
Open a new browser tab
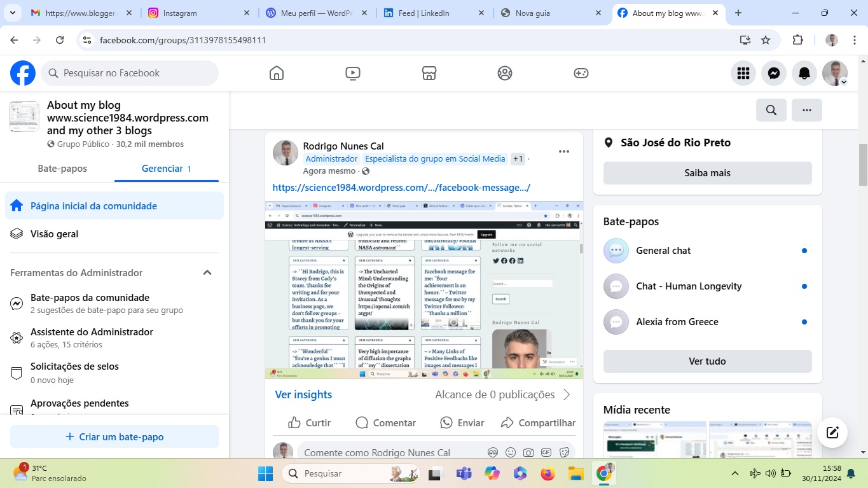pos(738,13)
